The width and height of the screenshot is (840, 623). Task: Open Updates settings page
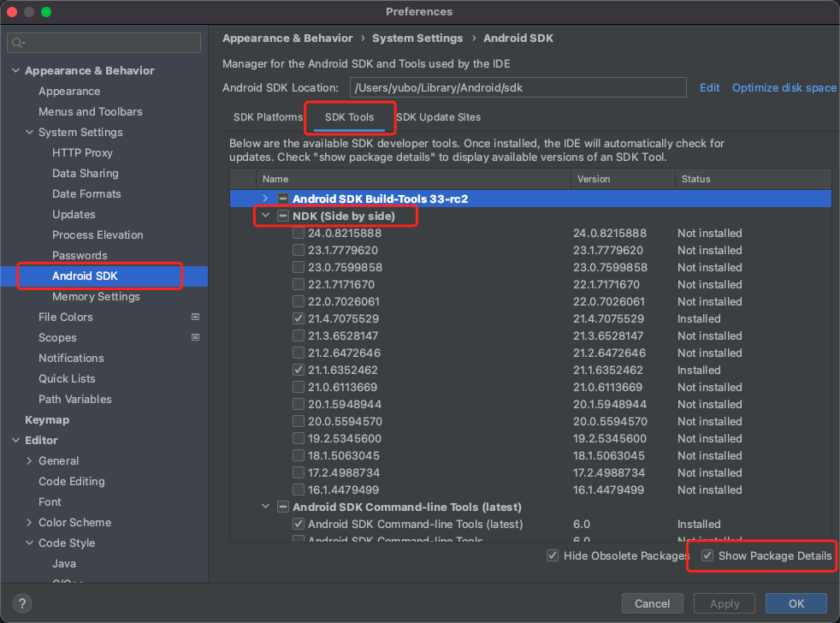(x=74, y=215)
